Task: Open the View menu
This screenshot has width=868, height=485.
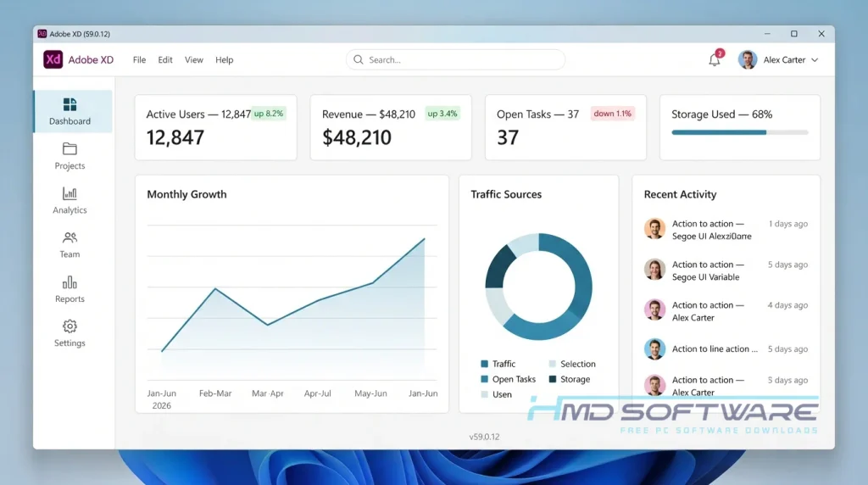Action: point(194,60)
